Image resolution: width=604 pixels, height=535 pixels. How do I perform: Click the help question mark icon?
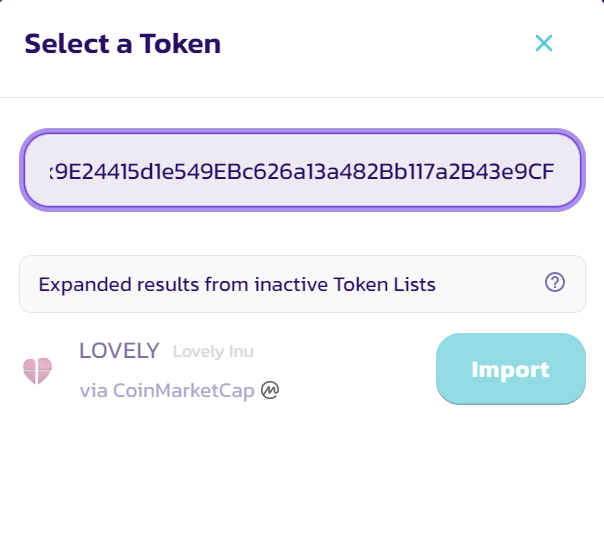[555, 283]
